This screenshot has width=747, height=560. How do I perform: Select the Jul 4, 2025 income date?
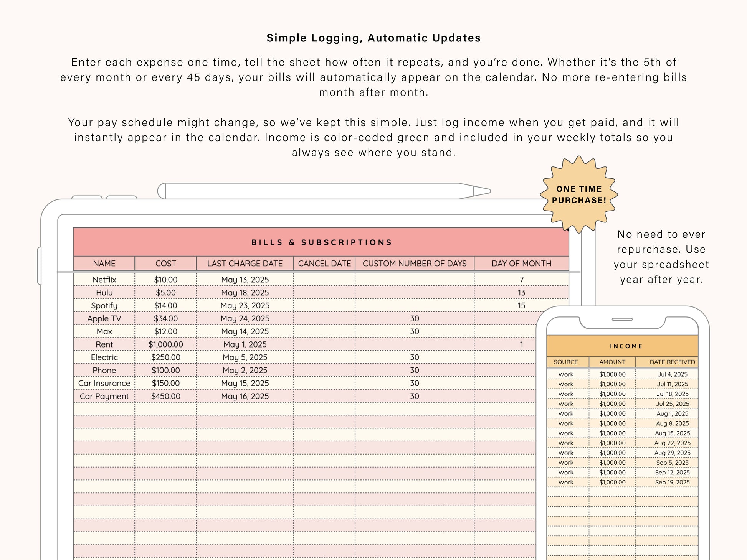click(x=667, y=374)
